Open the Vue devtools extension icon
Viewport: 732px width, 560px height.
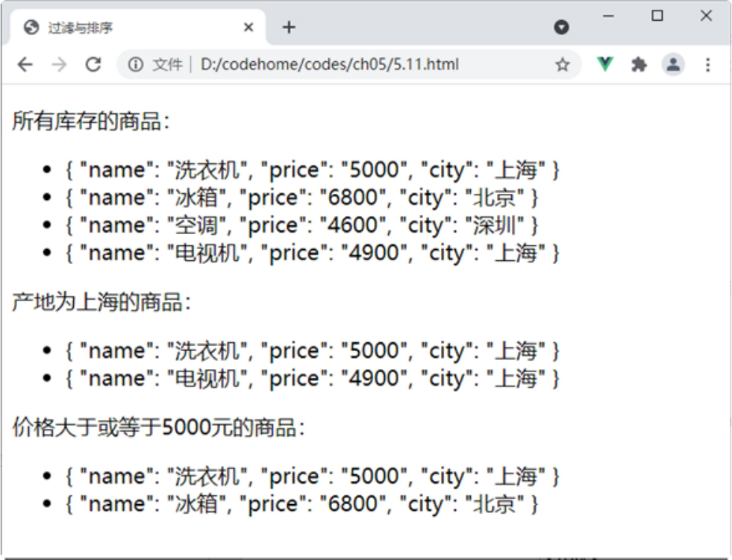click(x=604, y=65)
